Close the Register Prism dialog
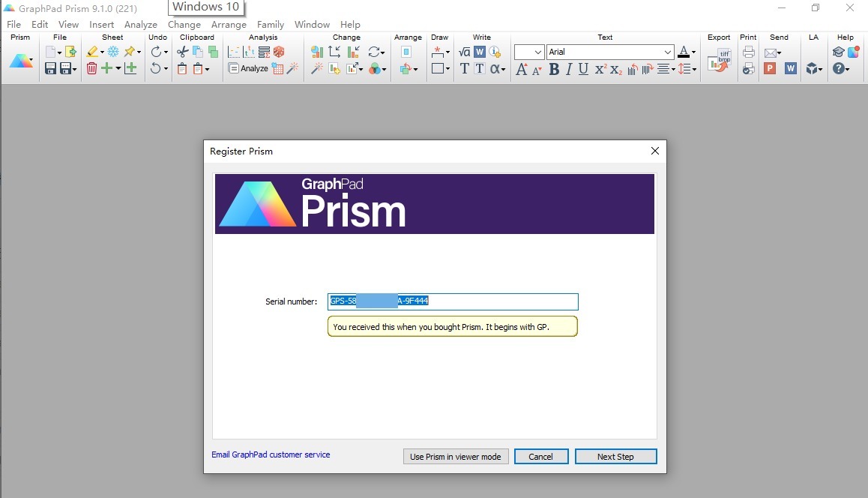The width and height of the screenshot is (868, 498). (x=655, y=151)
